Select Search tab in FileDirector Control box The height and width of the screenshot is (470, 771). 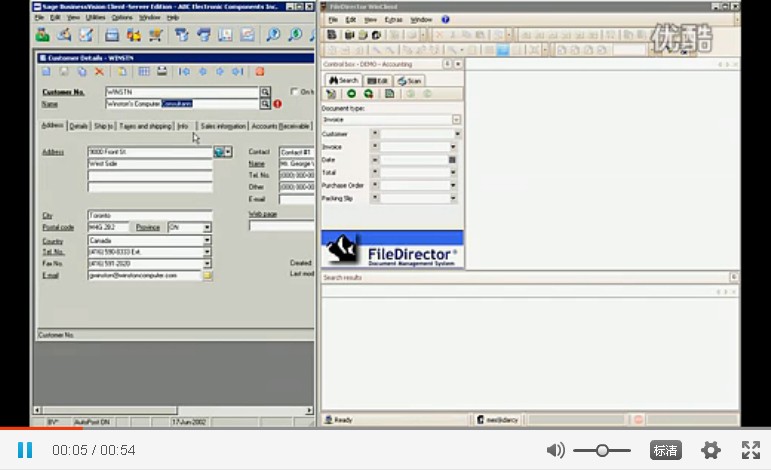pyautogui.click(x=343, y=81)
